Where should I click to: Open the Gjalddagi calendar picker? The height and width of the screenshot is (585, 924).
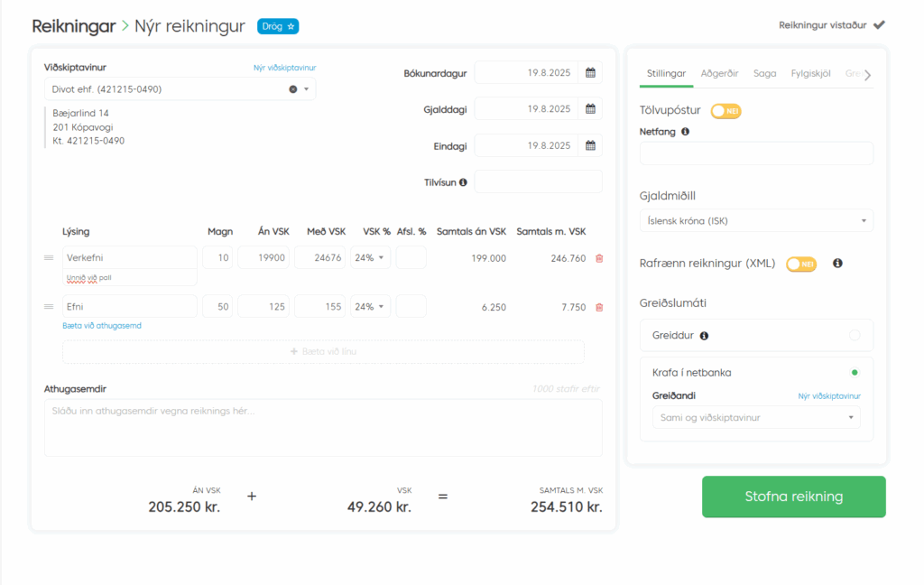point(590,109)
